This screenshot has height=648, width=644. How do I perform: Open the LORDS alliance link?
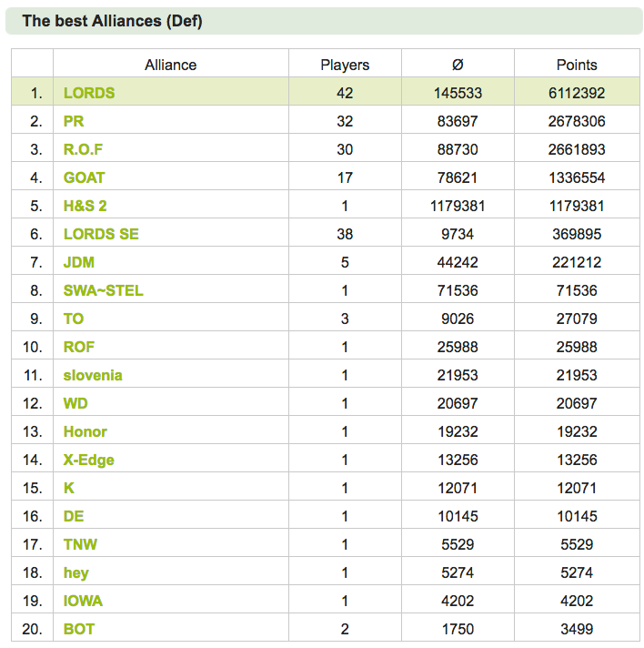89,93
